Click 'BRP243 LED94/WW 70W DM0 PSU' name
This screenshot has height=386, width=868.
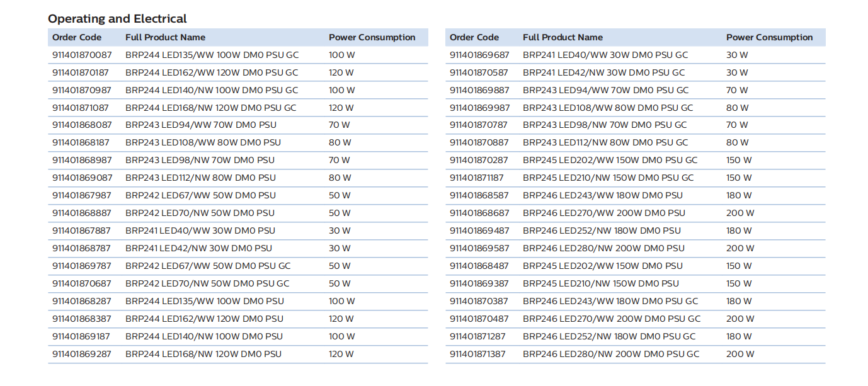pos(201,125)
